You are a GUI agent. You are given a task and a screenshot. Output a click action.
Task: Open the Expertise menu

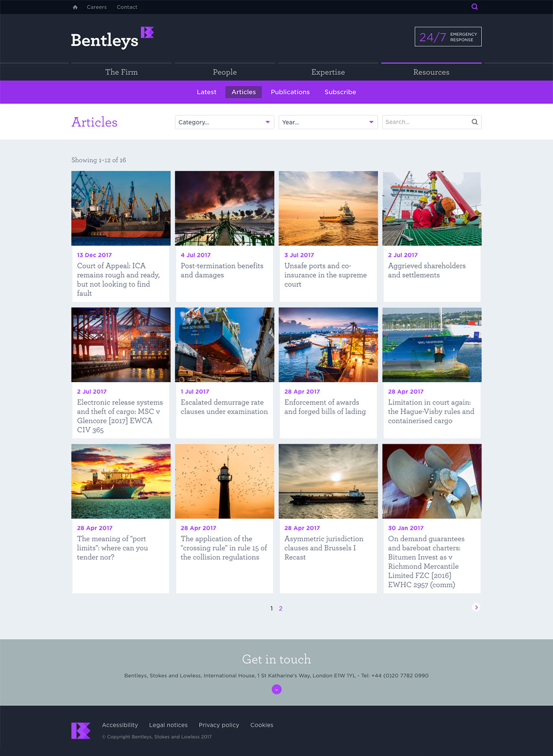tap(328, 72)
